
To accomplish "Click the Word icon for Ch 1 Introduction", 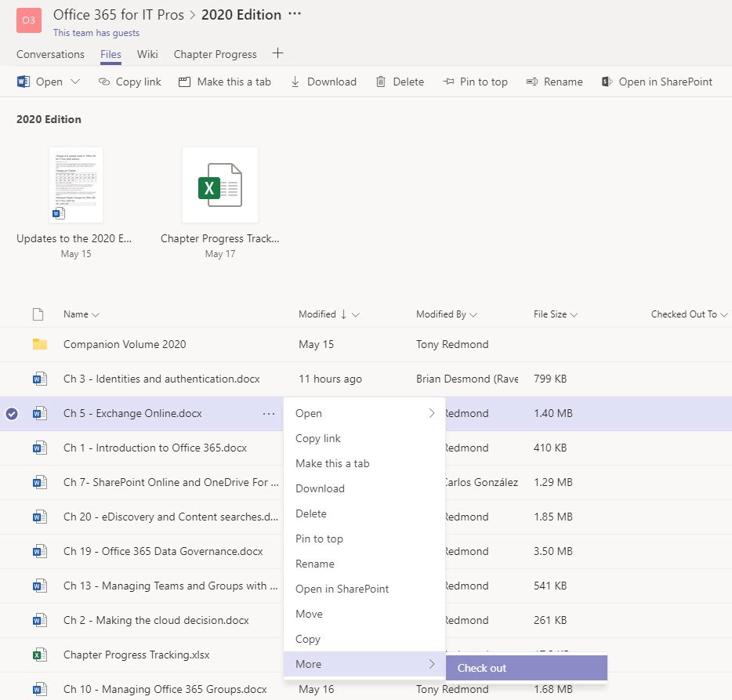I will 40,448.
